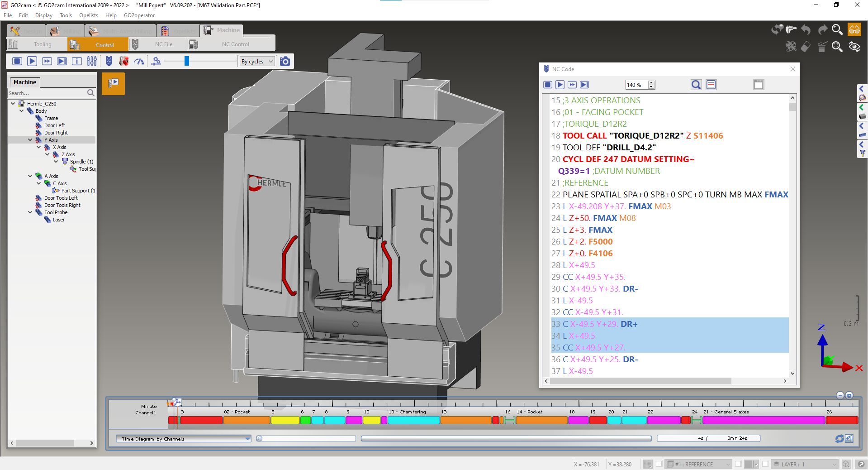Viewport: 868px width, 470px height.
Task: Collapse the A Axis tree node
Action: 30,176
